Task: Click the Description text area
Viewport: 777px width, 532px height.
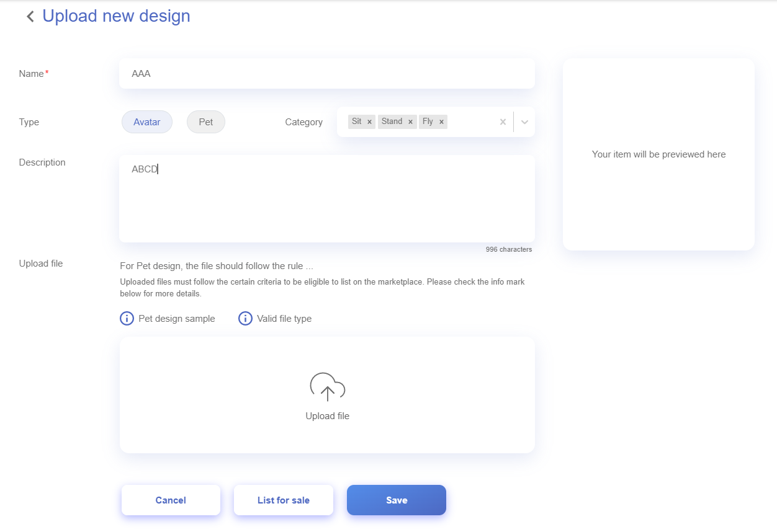Action: (x=326, y=198)
